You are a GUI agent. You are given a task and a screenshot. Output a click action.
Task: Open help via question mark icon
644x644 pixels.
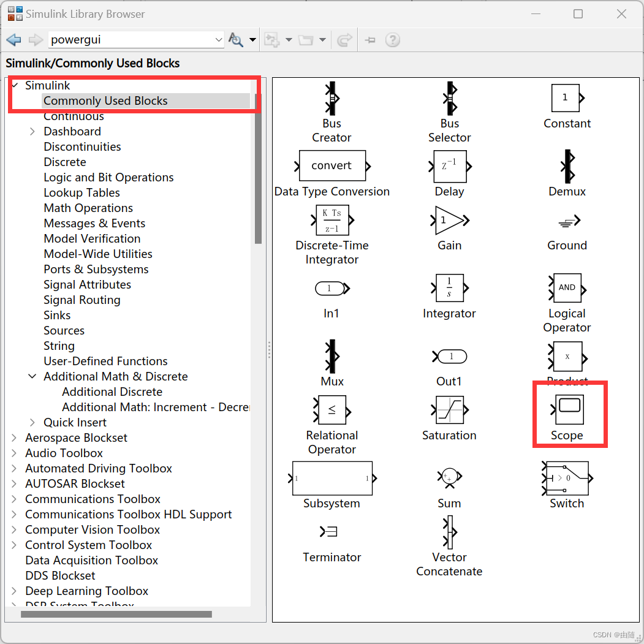pyautogui.click(x=393, y=40)
